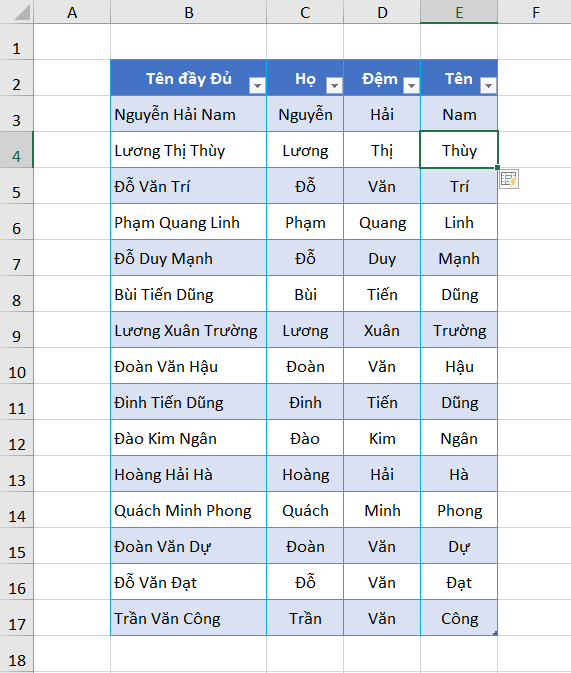Click the fill handle of the selected cell
The image size is (571, 673).
[x=498, y=167]
